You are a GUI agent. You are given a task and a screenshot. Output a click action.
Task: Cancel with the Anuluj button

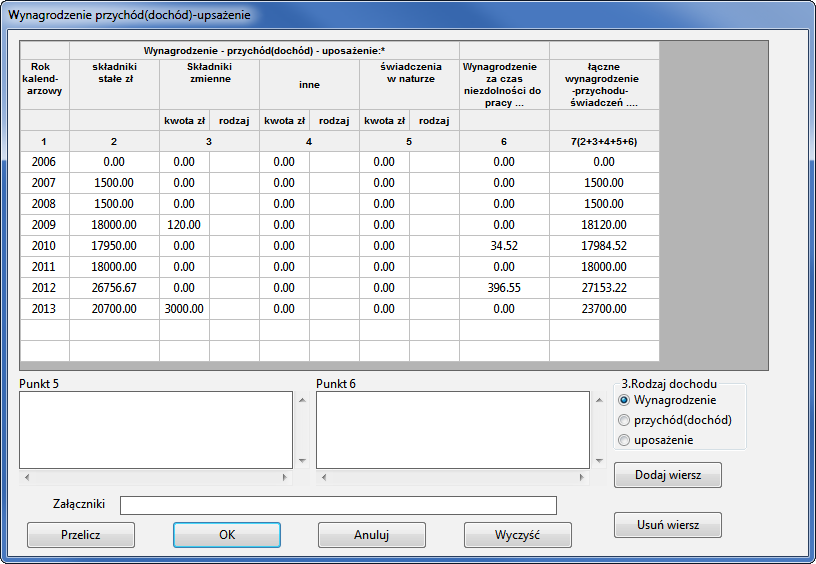(371, 535)
